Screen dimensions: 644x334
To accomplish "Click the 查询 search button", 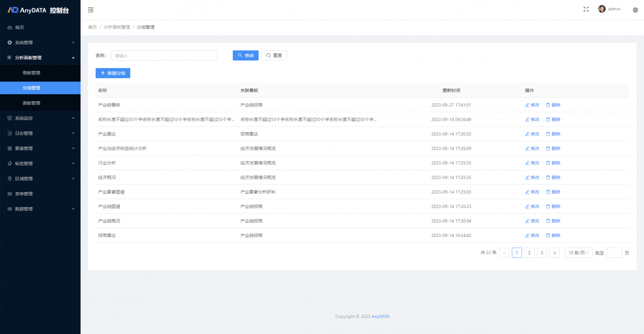I will tap(246, 55).
